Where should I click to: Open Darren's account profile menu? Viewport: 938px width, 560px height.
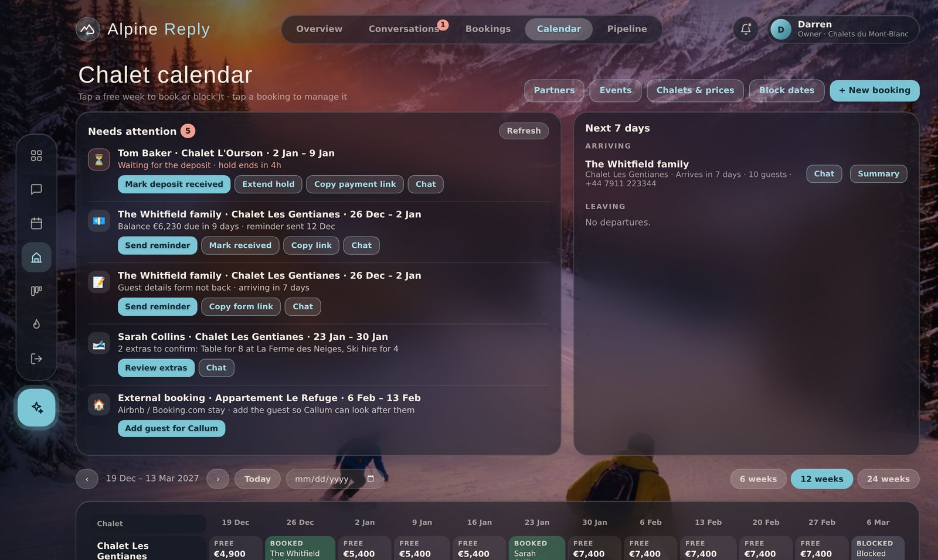[x=843, y=29]
